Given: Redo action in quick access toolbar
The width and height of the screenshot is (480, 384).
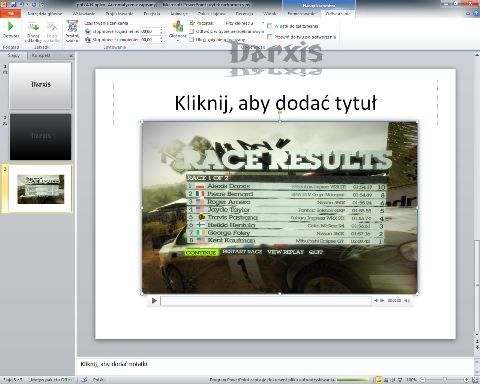Looking at the screenshot, I should (x=34, y=4).
